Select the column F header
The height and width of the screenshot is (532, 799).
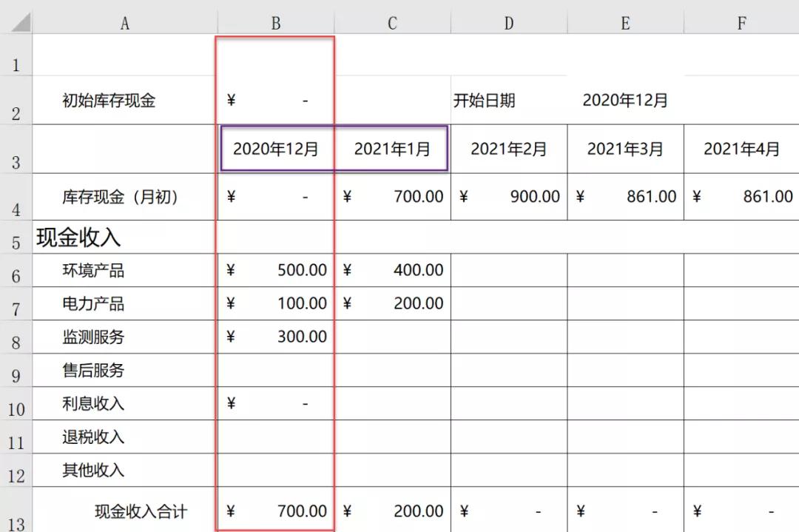point(741,24)
